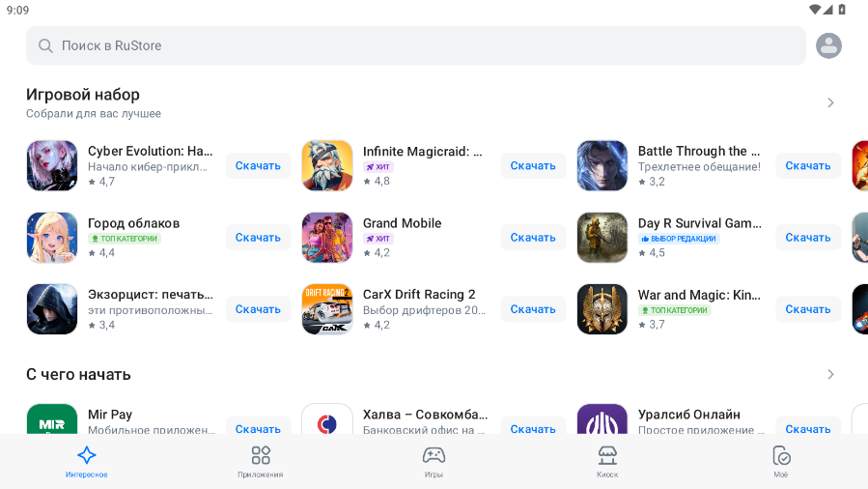Download Battle Through the Heavens via Скачать
Screen dimensions: 868x489
[808, 166]
